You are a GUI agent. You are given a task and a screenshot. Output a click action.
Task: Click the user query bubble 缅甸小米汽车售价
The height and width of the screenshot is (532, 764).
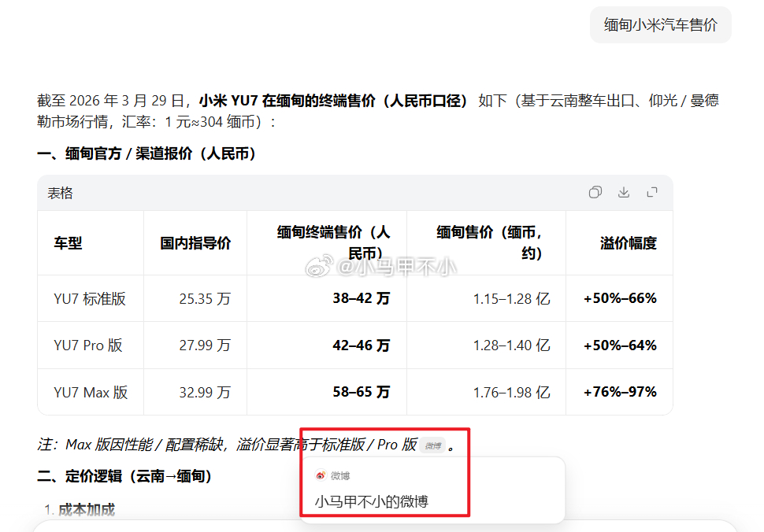click(x=660, y=24)
